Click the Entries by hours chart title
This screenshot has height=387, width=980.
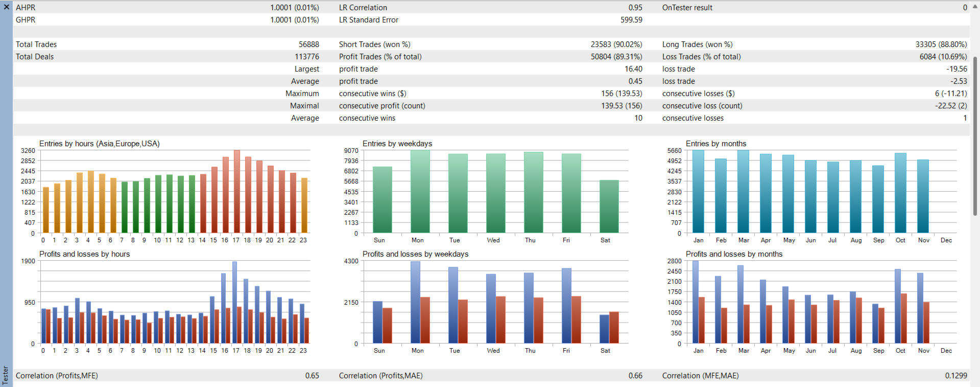[100, 144]
